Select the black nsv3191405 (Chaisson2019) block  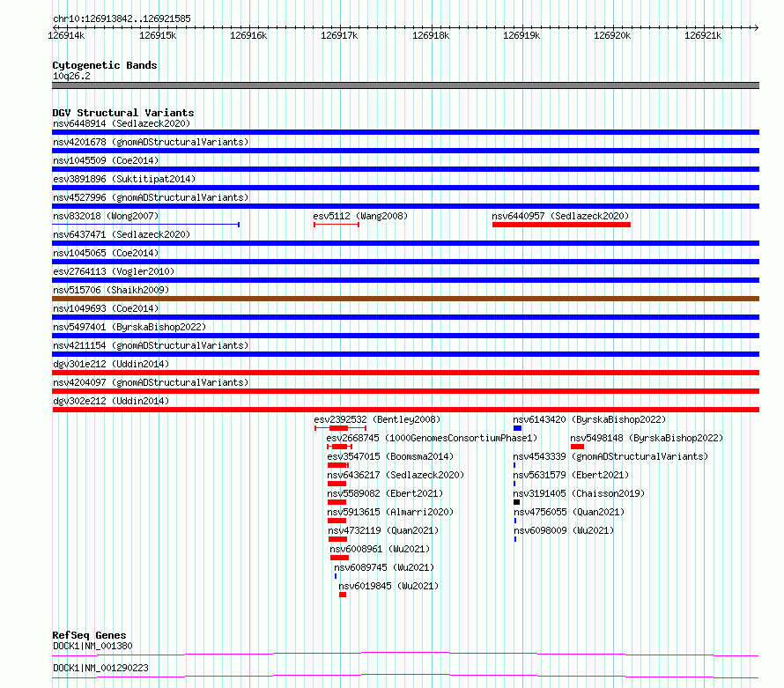click(516, 502)
